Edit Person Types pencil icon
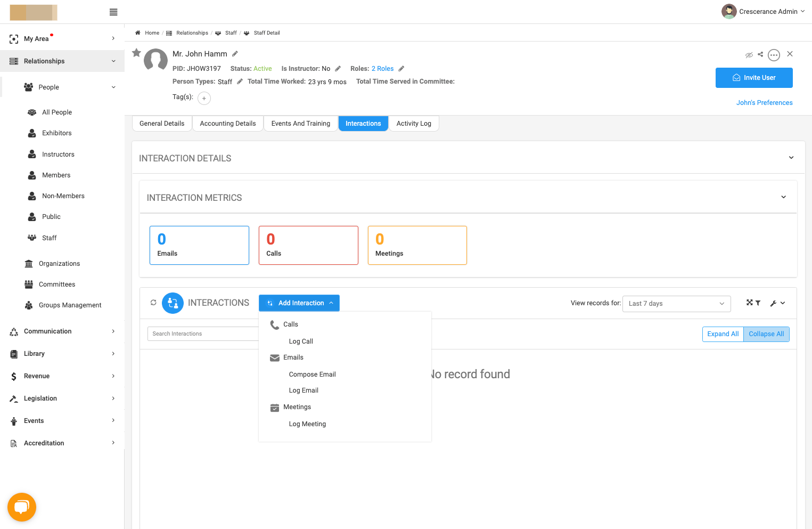The height and width of the screenshot is (529, 812). (240, 82)
